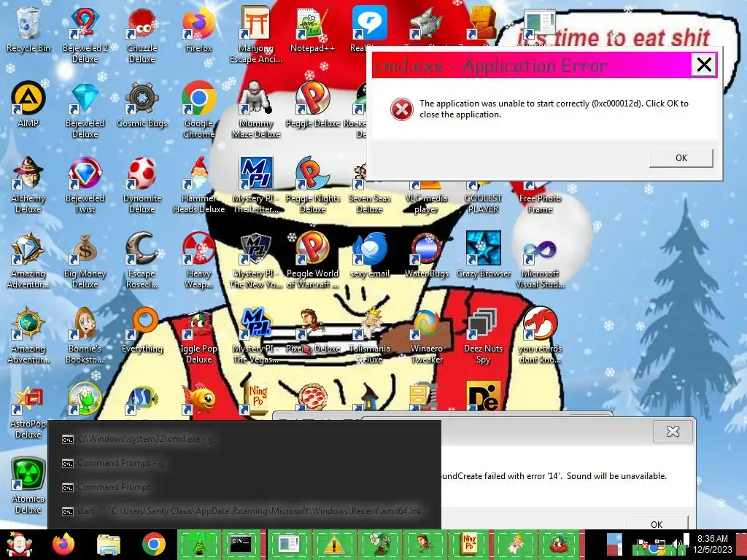
Task: Open the Recycle Bin desktop icon
Action: pyautogui.click(x=28, y=29)
